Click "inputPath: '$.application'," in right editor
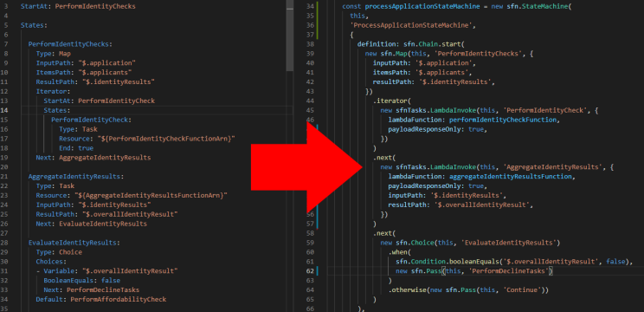644x312 pixels. [424, 63]
